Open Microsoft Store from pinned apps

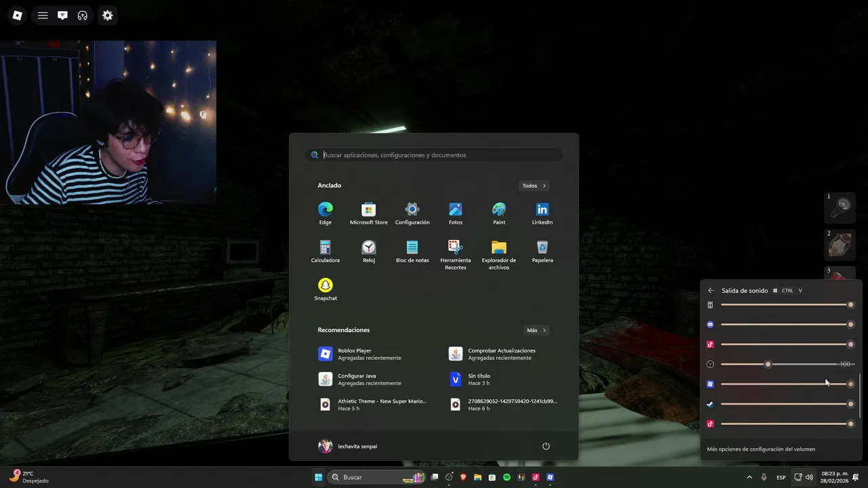coord(369,213)
